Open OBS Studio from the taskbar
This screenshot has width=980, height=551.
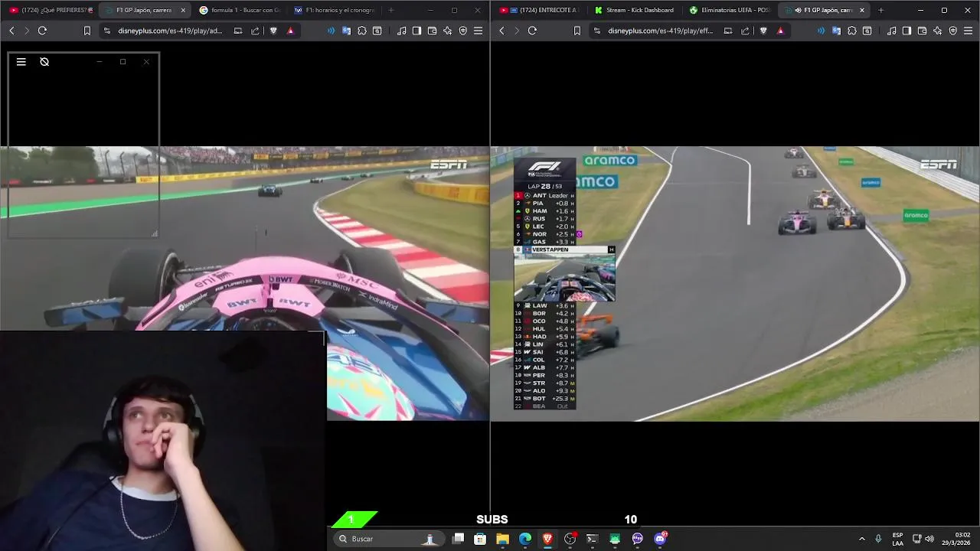pos(570,539)
